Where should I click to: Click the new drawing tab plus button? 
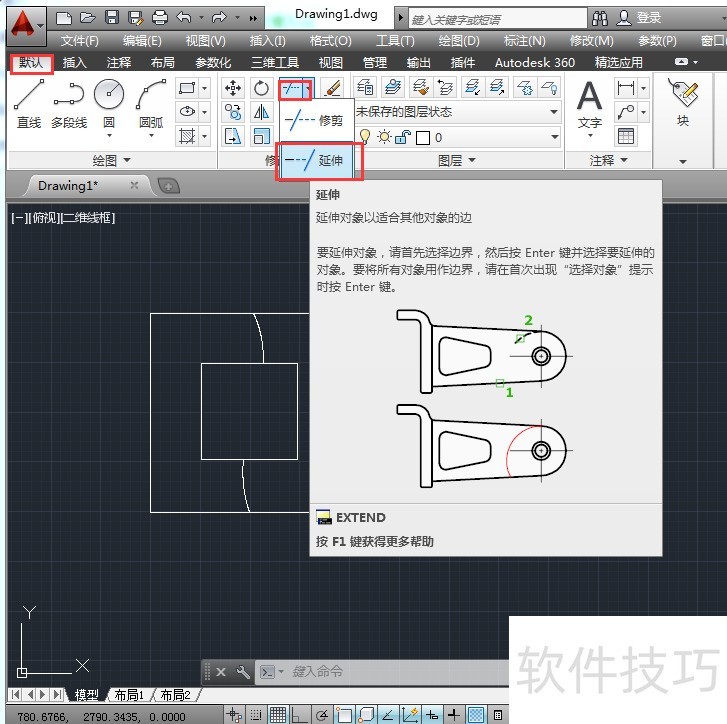tap(168, 186)
